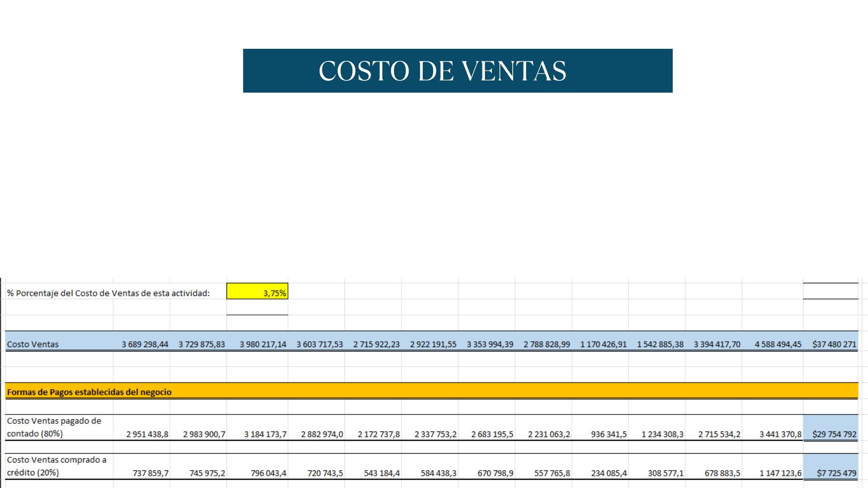Click the orange Formas de Pagos header
Screen dimensions: 868x488
(x=90, y=392)
